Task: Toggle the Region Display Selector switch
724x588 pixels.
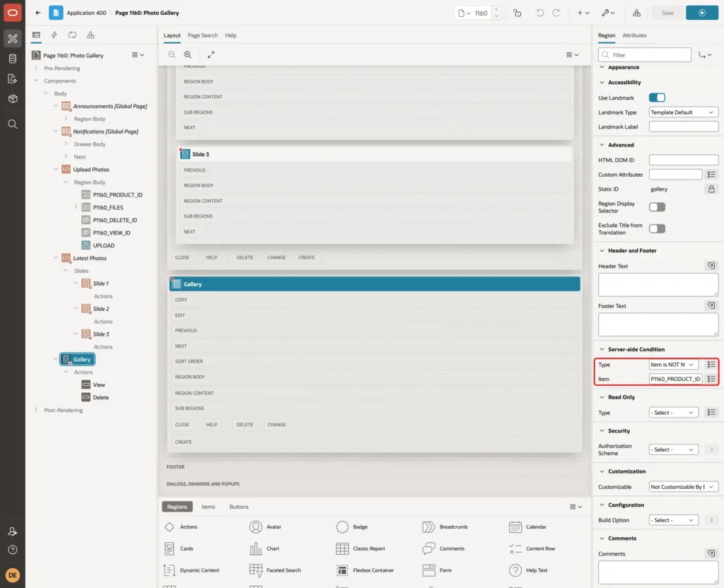Action: tap(657, 207)
